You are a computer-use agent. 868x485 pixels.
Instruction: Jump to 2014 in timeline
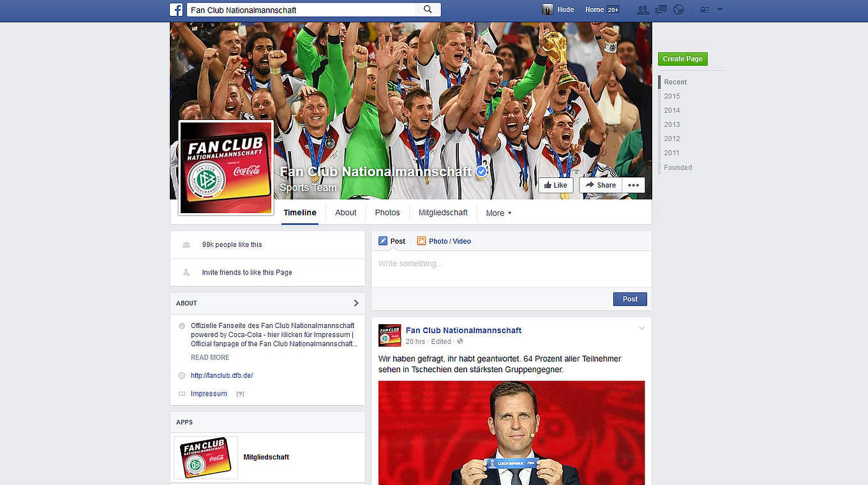(x=672, y=110)
